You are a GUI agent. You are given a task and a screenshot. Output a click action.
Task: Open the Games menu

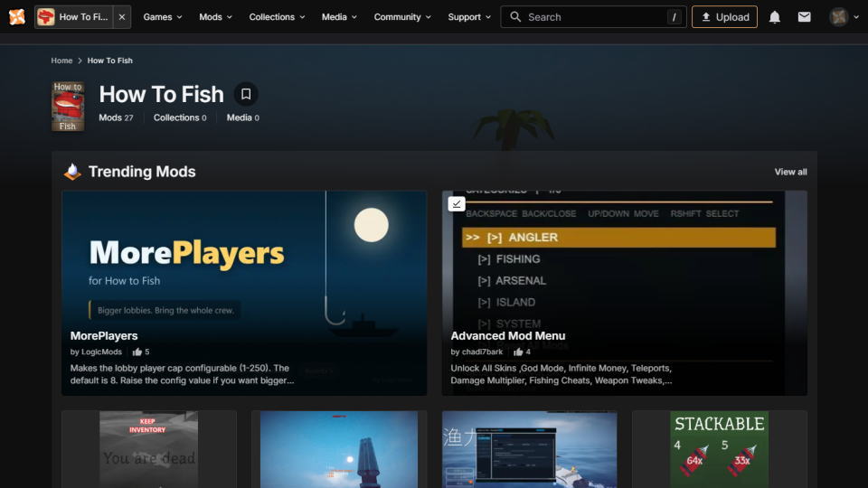163,17
